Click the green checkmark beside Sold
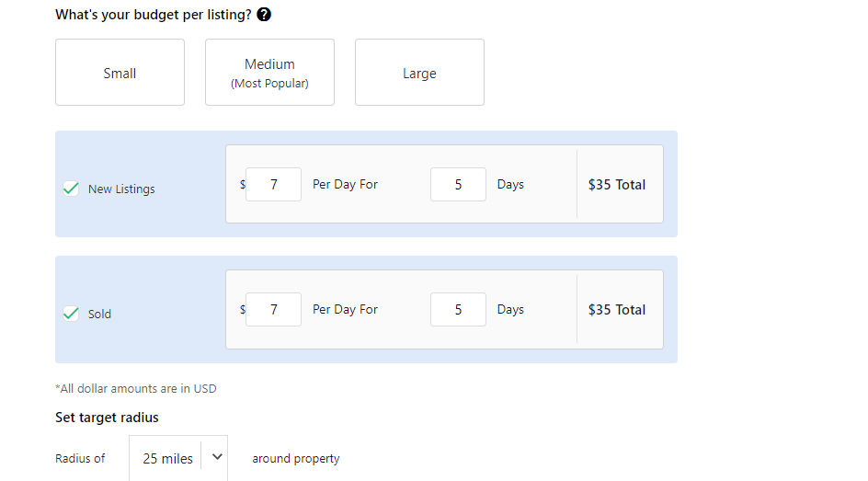 (x=71, y=314)
